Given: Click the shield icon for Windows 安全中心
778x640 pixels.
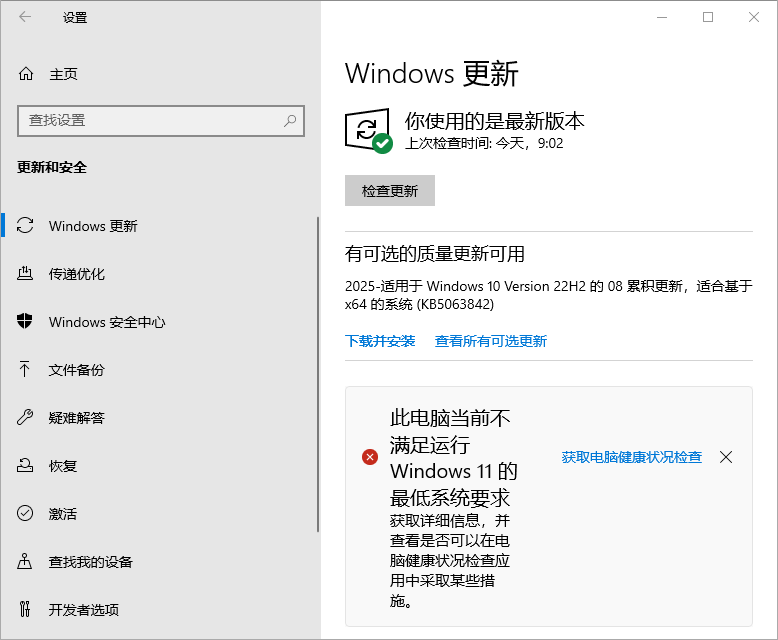Looking at the screenshot, I should (x=25, y=321).
